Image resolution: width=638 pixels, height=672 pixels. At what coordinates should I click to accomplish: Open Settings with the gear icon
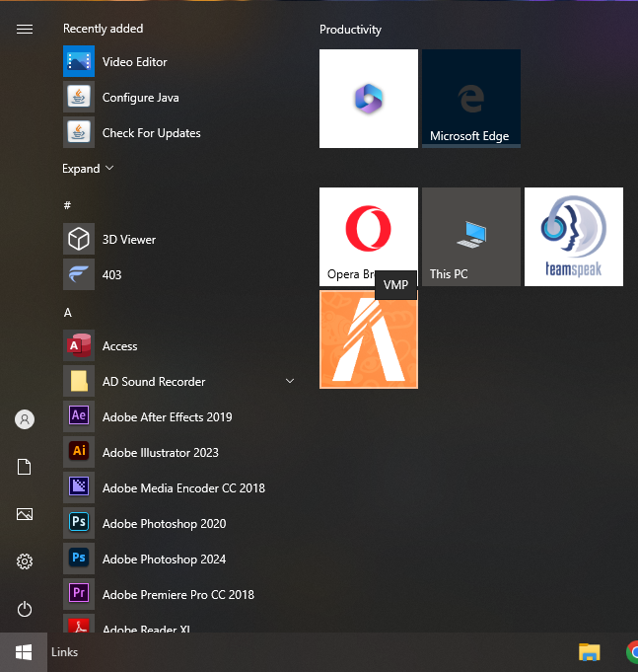pyautogui.click(x=25, y=561)
